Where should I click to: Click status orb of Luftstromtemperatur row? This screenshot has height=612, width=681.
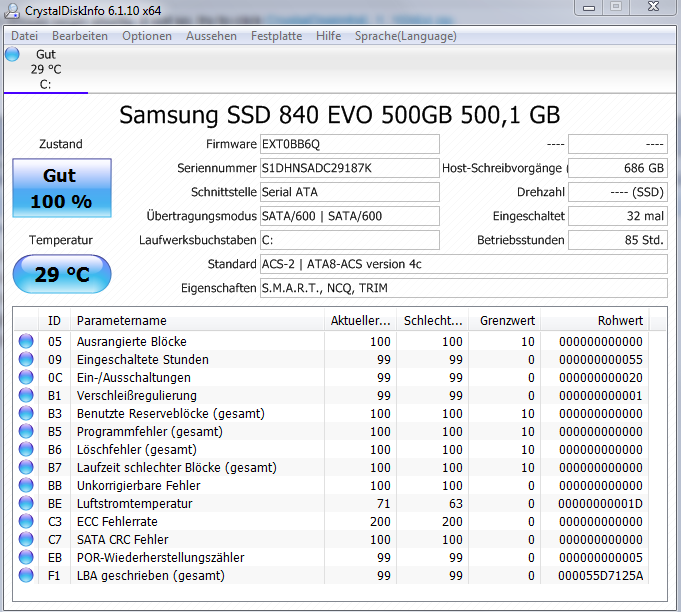click(26, 503)
